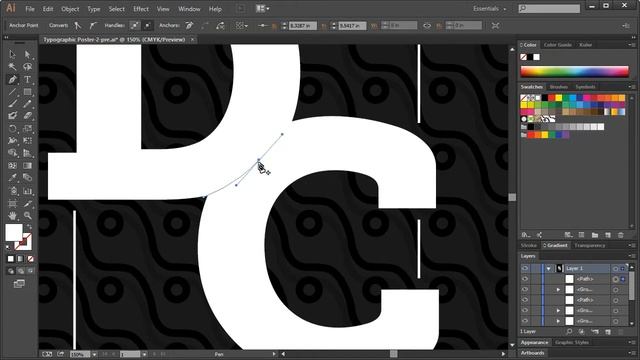
Task: Choose the Lasso tool
Action: tap(27, 67)
